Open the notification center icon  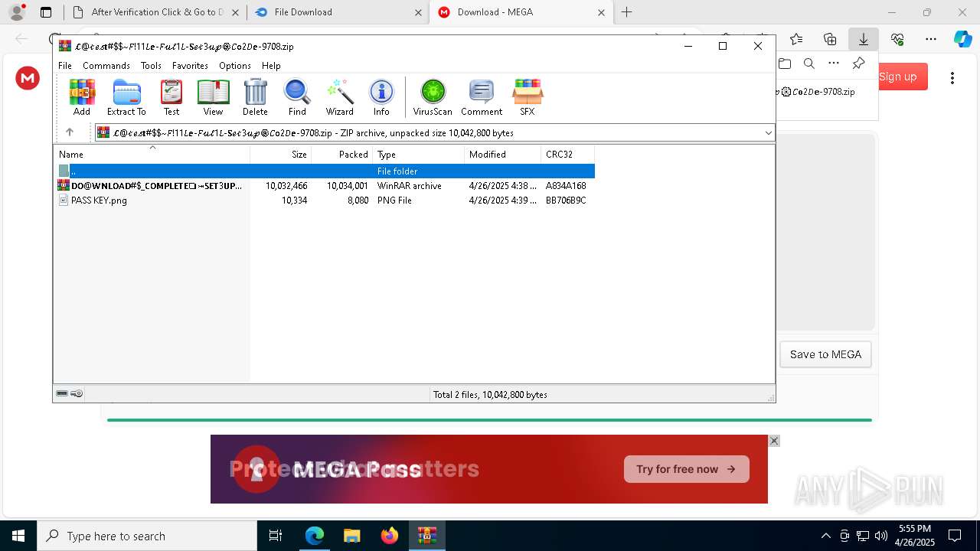[x=955, y=536]
